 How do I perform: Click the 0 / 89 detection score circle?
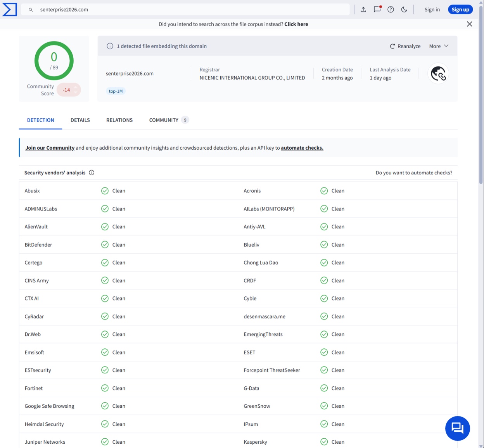pyautogui.click(x=54, y=61)
